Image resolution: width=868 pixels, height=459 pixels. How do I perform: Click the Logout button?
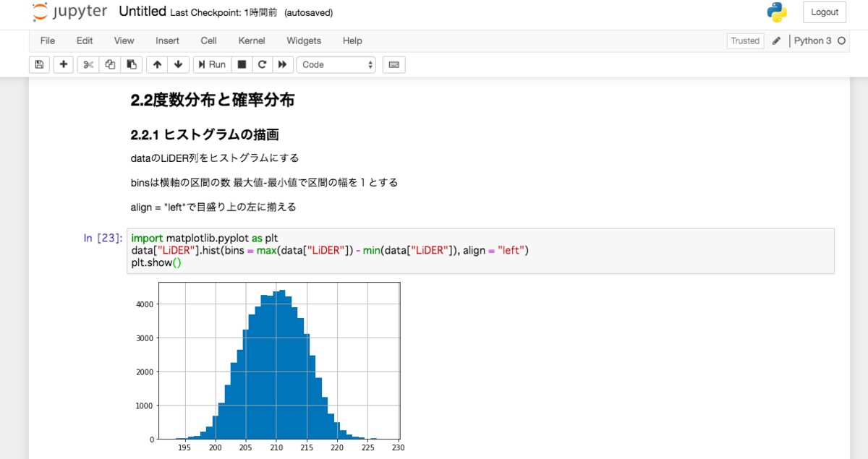(825, 12)
